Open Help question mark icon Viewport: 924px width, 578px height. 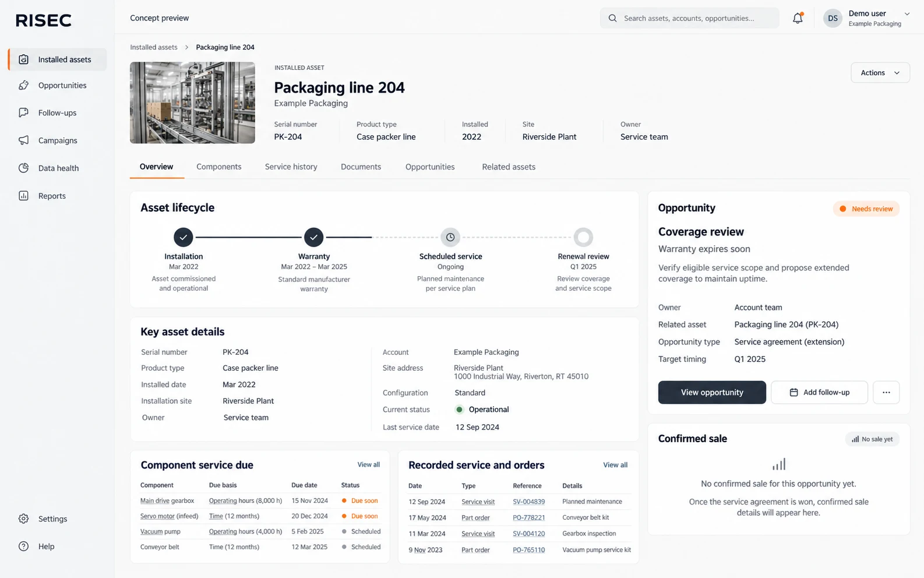[23, 547]
